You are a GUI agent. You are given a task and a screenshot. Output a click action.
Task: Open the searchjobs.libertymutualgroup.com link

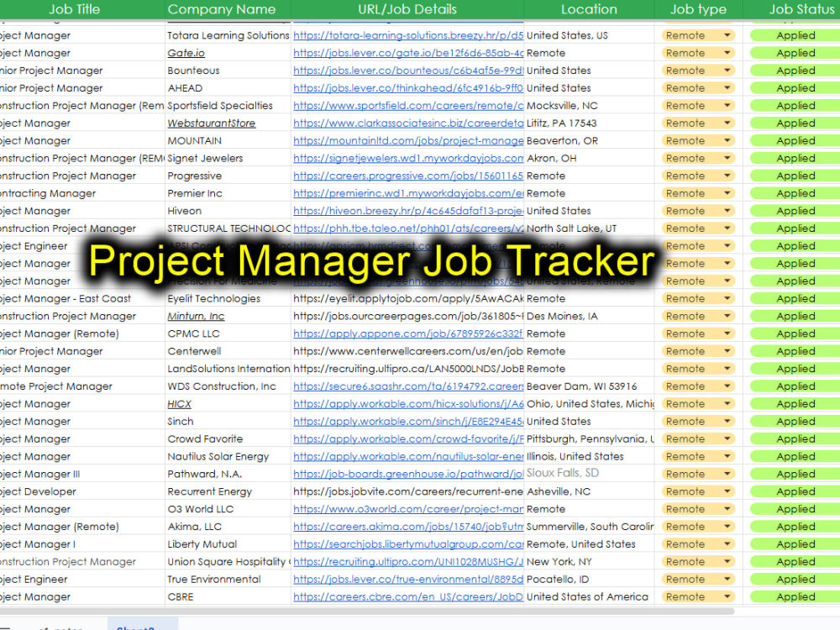tap(408, 543)
